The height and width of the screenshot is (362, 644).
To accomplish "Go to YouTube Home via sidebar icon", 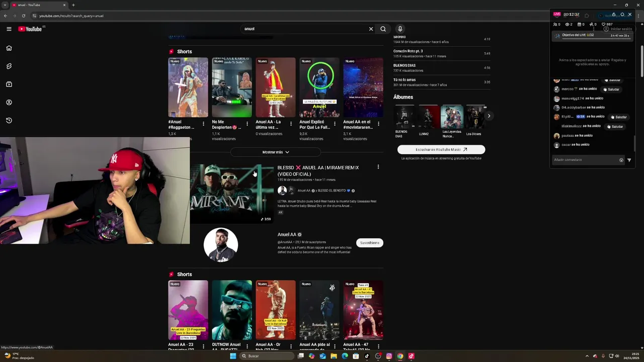I will click(9, 48).
